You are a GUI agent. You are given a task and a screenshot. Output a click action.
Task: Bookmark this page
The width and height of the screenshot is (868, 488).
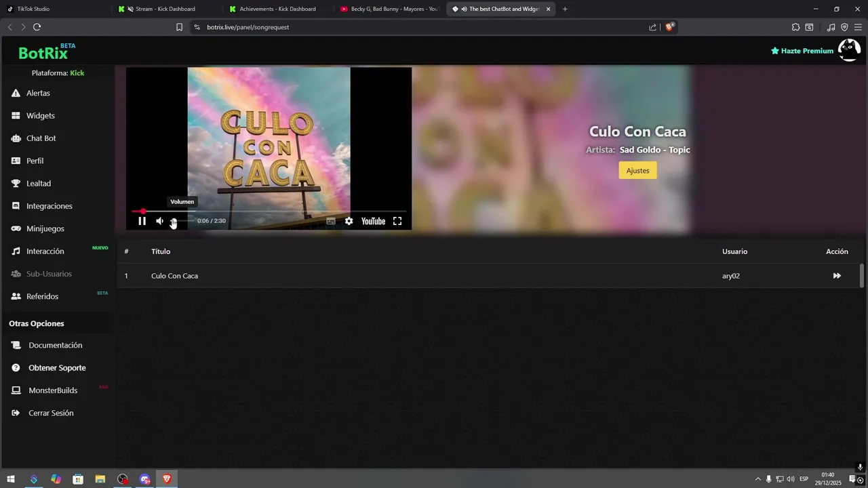tap(179, 27)
